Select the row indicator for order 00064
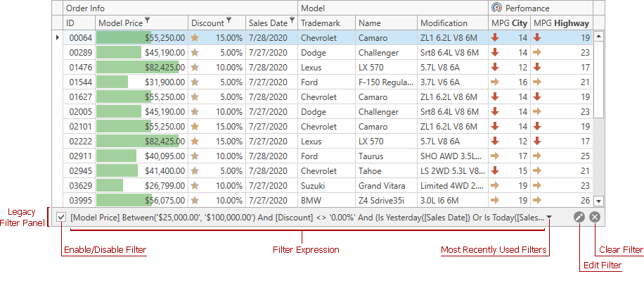Viewport: 644px width, 281px height. (58, 37)
